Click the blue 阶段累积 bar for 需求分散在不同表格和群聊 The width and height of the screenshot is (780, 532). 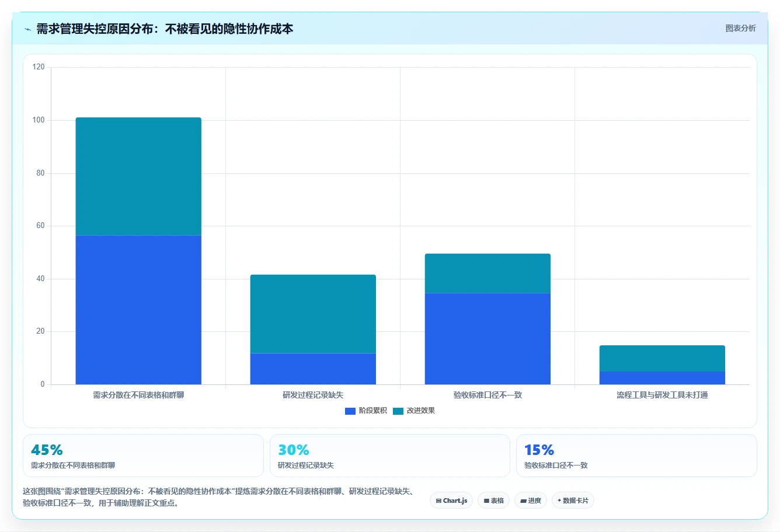[138, 310]
